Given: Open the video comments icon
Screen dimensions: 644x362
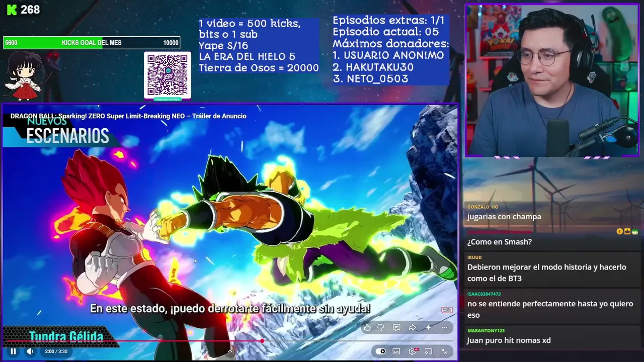Looking at the screenshot, I should click(396, 327).
